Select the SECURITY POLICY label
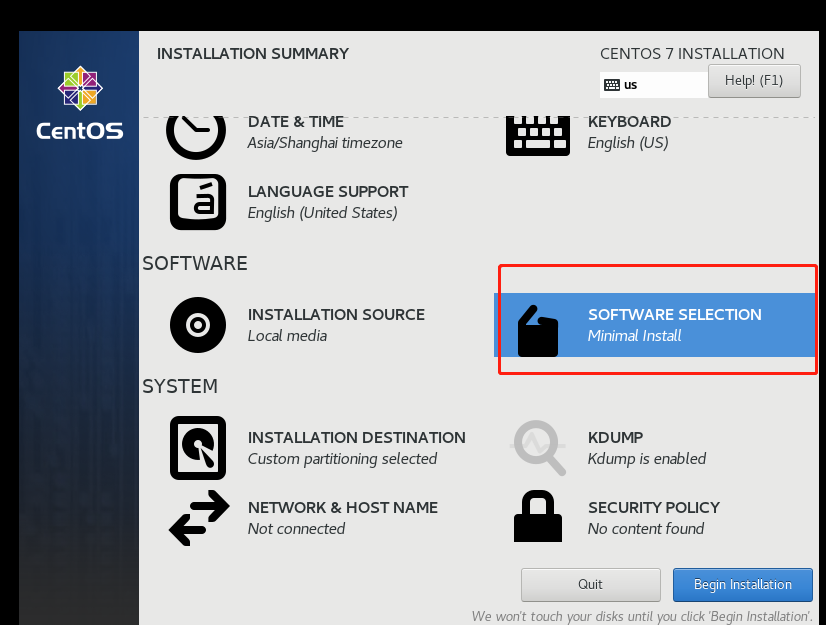Image resolution: width=826 pixels, height=625 pixels. coord(654,507)
